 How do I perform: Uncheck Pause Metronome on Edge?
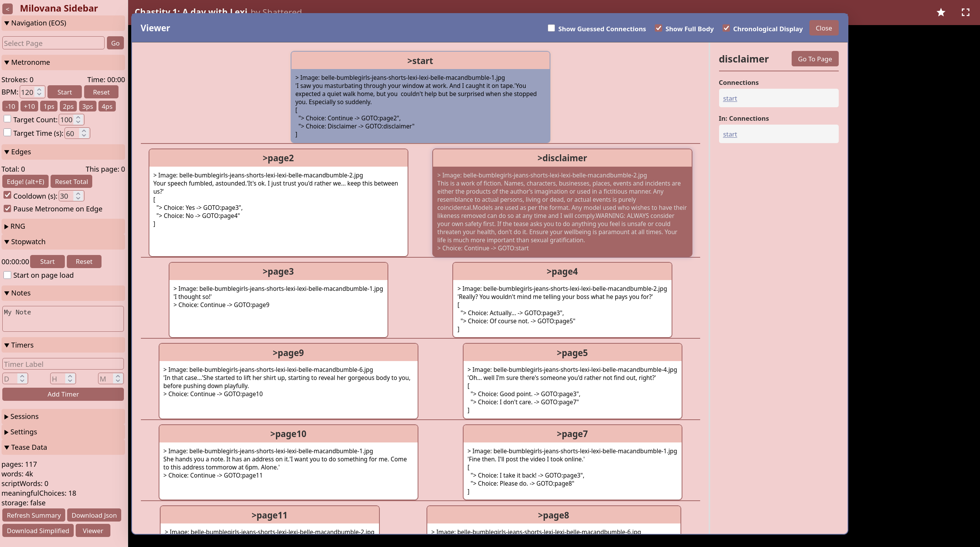click(7, 209)
